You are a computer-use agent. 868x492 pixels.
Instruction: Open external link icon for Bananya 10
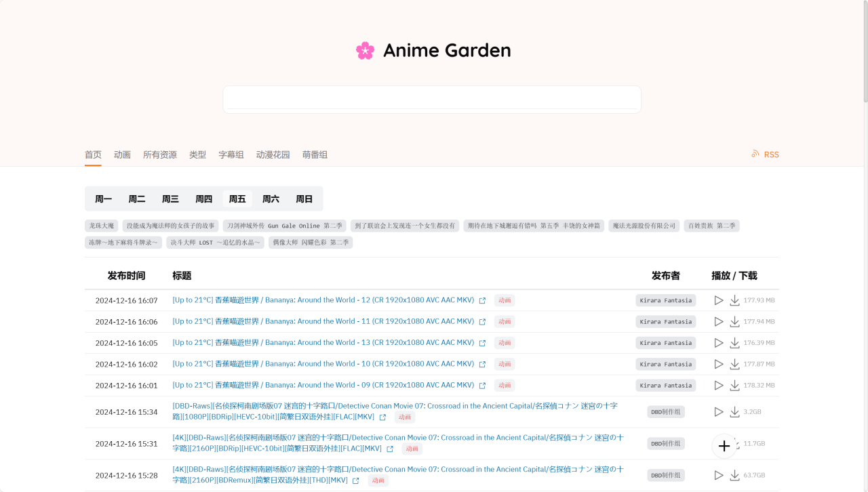[x=482, y=365]
